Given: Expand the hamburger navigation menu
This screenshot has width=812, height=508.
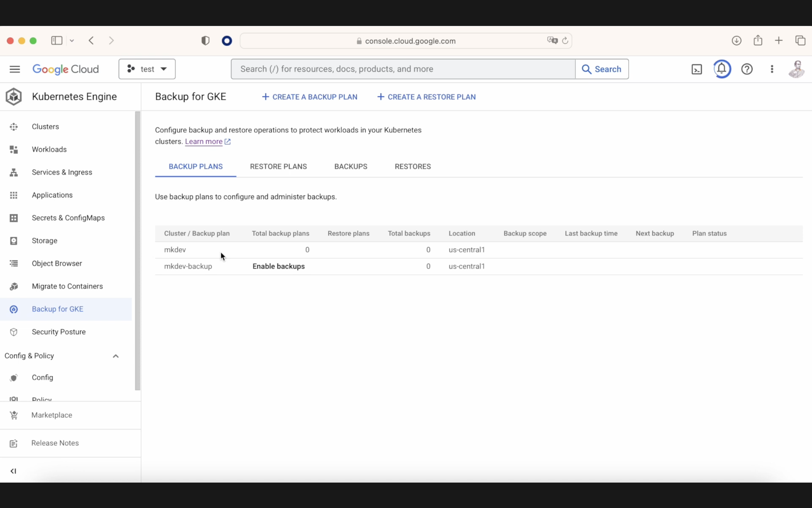Looking at the screenshot, I should click(x=15, y=69).
